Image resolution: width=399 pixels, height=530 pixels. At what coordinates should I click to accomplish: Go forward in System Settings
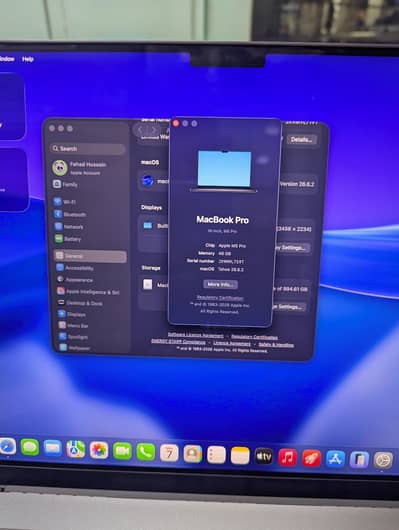[x=154, y=130]
